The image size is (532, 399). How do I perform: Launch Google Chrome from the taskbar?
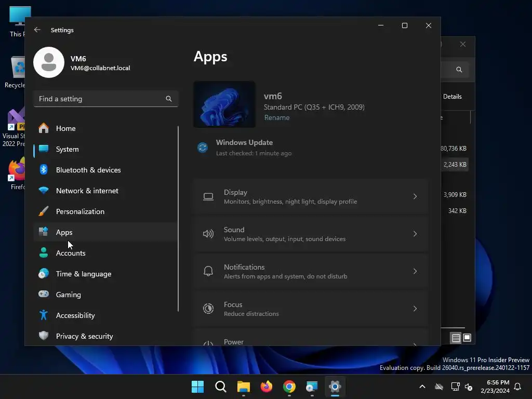pos(289,387)
